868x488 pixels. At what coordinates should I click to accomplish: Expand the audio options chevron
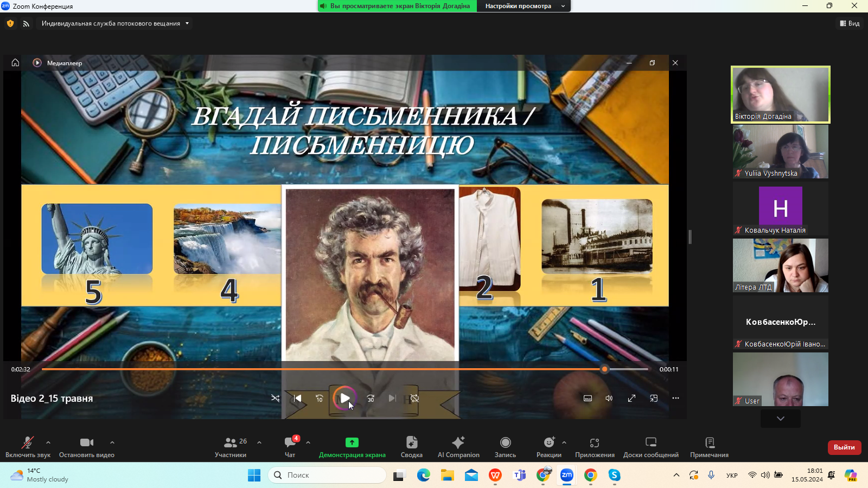(x=48, y=442)
